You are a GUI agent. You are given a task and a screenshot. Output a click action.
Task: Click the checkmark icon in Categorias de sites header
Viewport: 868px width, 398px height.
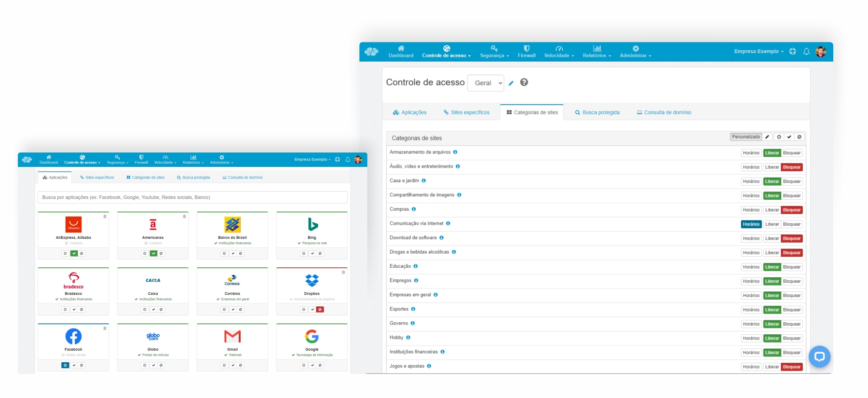pos(789,137)
